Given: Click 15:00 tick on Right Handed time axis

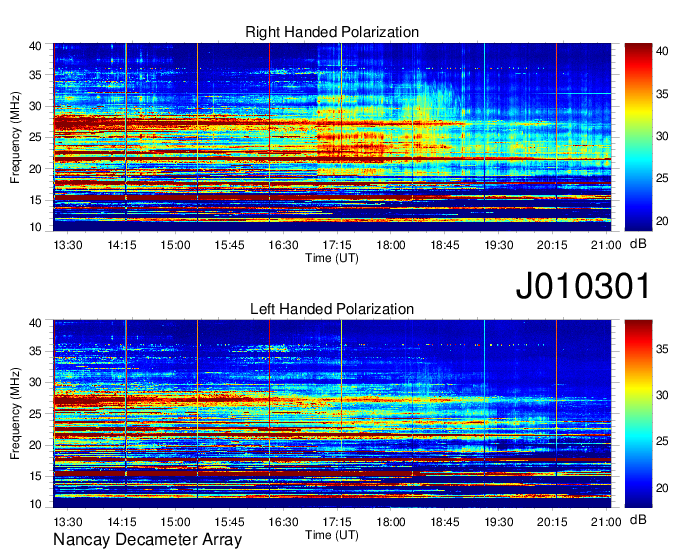Looking at the screenshot, I should pyautogui.click(x=176, y=245).
